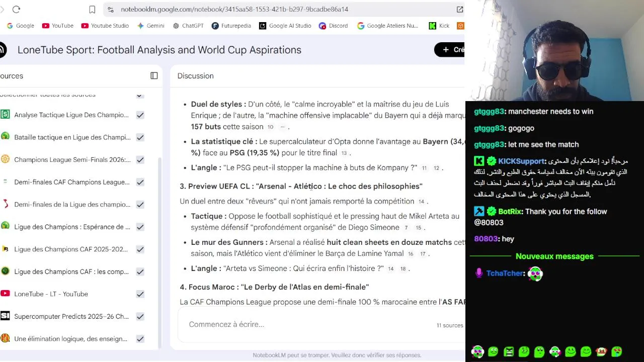Open the Google bookmark
The image size is (644, 362).
point(21,26)
